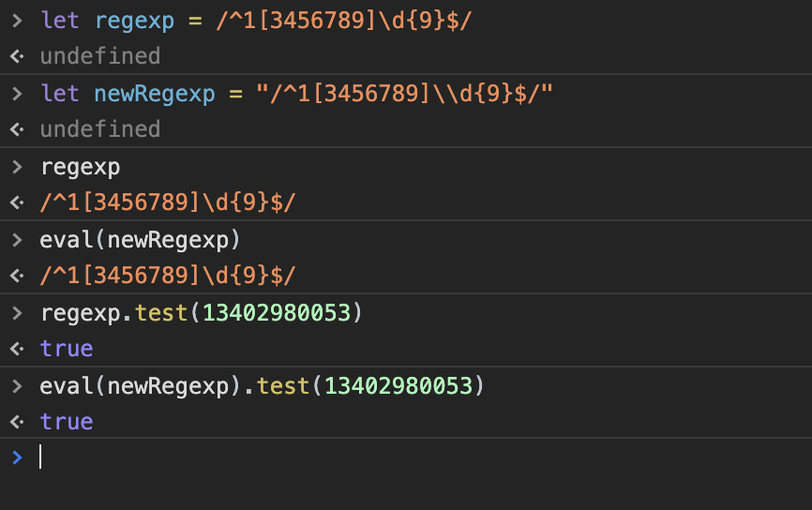This screenshot has width=812, height=510.
Task: Focus the empty console input line
Action: (375, 457)
